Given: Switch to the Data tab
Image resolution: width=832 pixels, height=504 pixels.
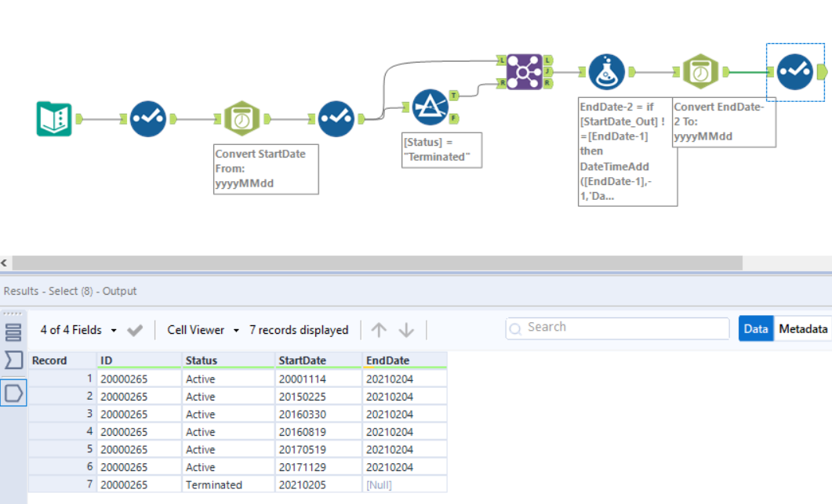Looking at the screenshot, I should click(x=755, y=328).
